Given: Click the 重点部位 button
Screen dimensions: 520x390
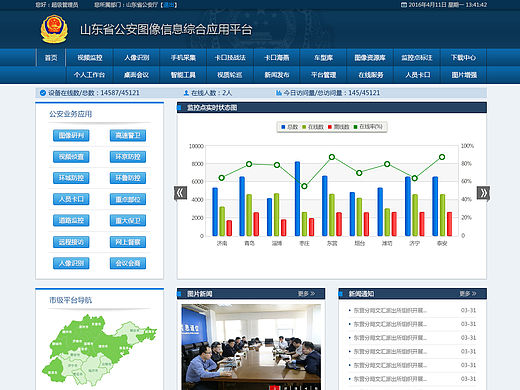Looking at the screenshot, I should 128,199.
